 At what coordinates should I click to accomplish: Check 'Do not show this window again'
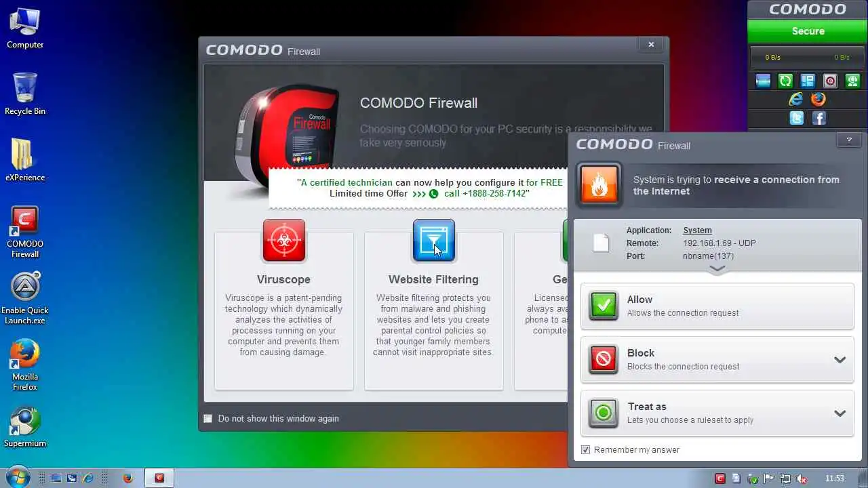208,418
